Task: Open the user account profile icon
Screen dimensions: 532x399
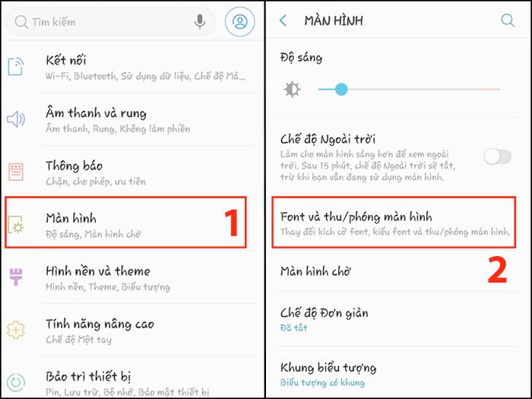Action: pos(240,21)
